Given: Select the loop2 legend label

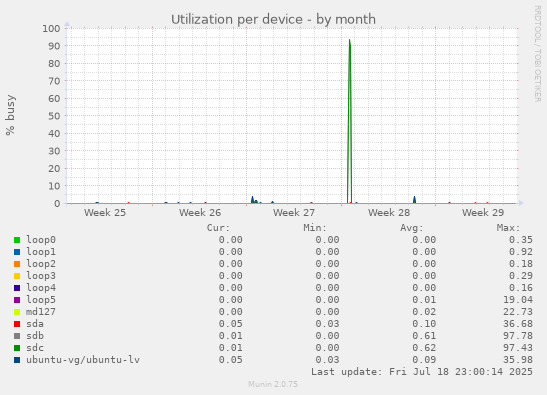Looking at the screenshot, I should [x=41, y=264].
